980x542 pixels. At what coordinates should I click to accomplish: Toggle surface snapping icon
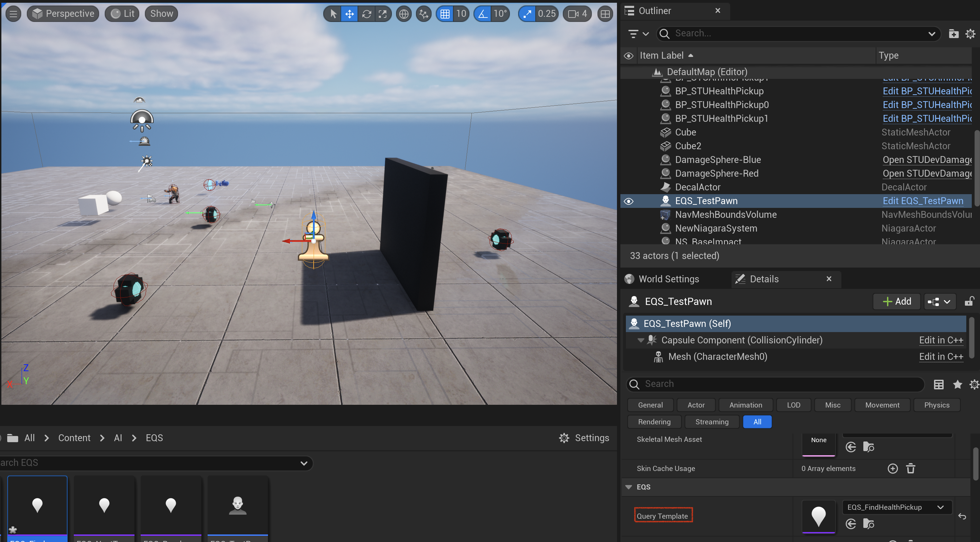point(423,14)
